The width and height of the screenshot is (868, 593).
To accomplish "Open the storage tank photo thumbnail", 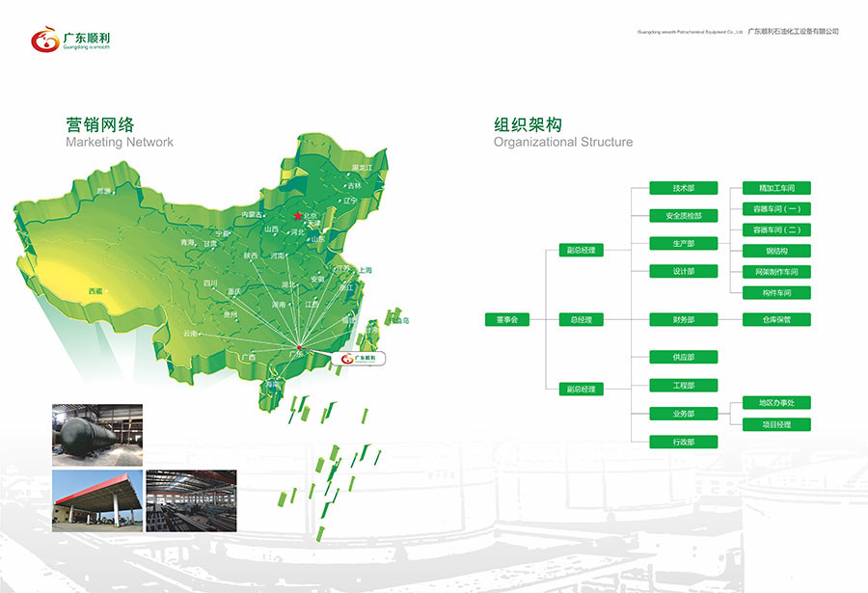I will pos(97,435).
